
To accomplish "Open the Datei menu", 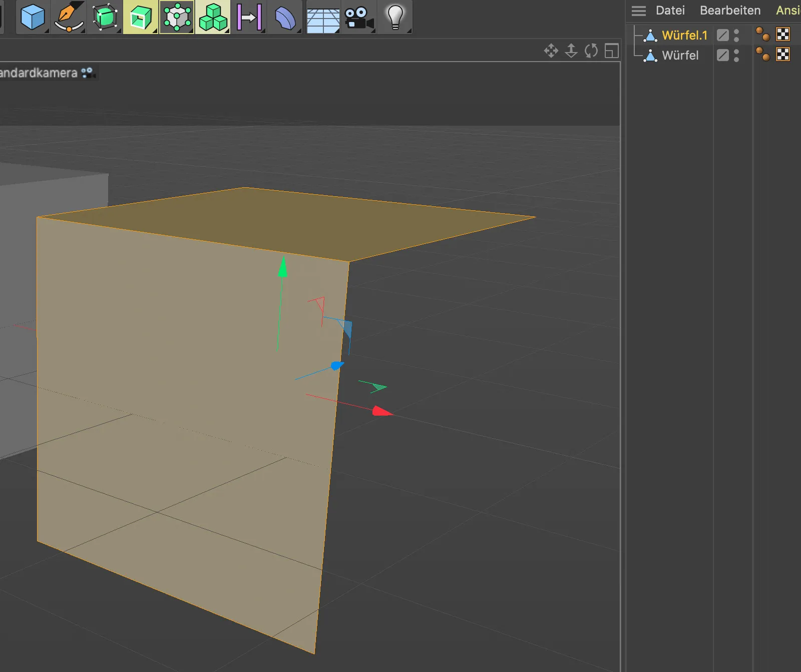I will (670, 11).
